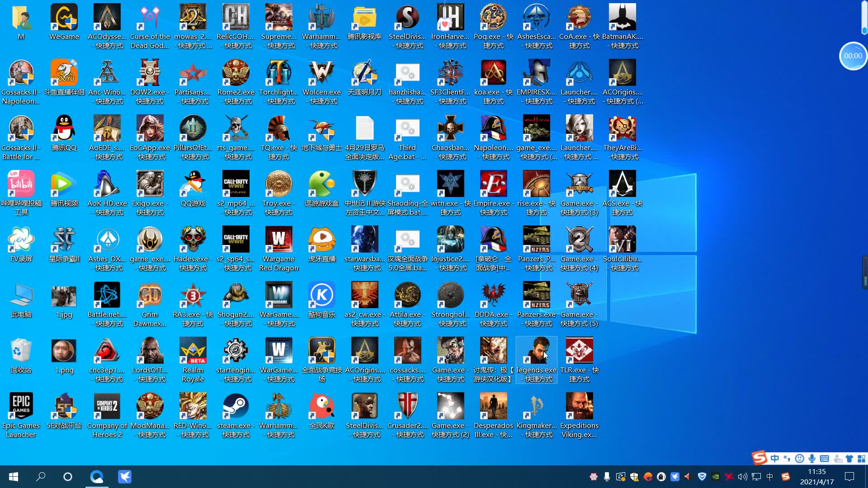The height and width of the screenshot is (488, 868).
Task: Open the Expeditions Viking shortcut
Action: tap(579, 415)
